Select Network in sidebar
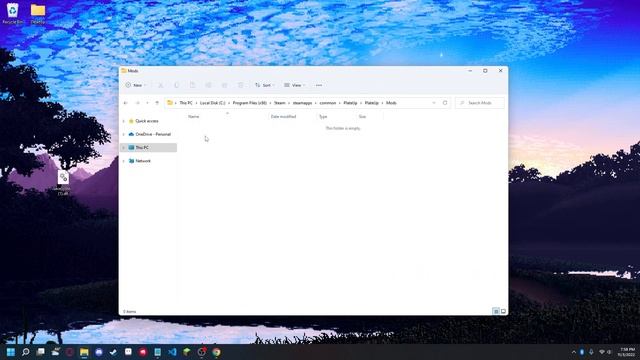 (x=140, y=161)
